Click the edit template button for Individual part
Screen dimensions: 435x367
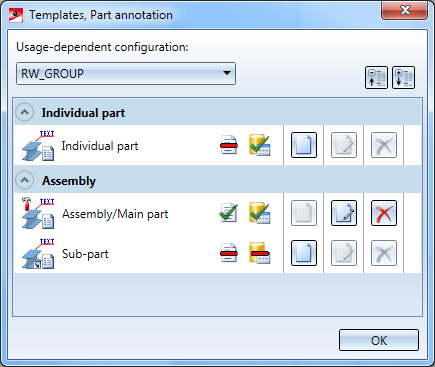[x=344, y=145]
